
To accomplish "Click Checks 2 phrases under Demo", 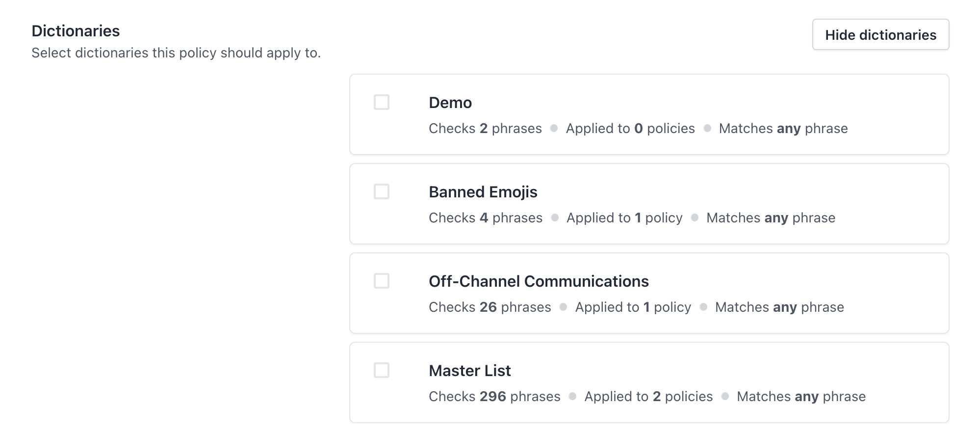I will [485, 128].
